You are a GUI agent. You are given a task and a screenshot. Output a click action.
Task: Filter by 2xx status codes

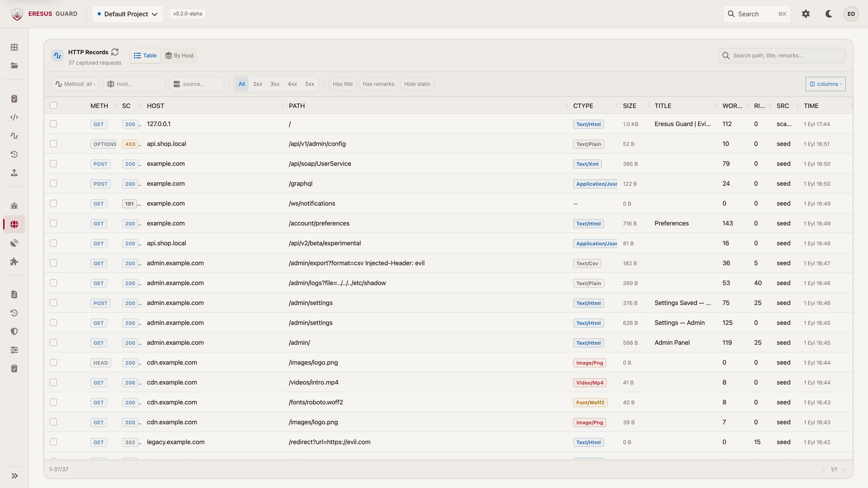(258, 84)
